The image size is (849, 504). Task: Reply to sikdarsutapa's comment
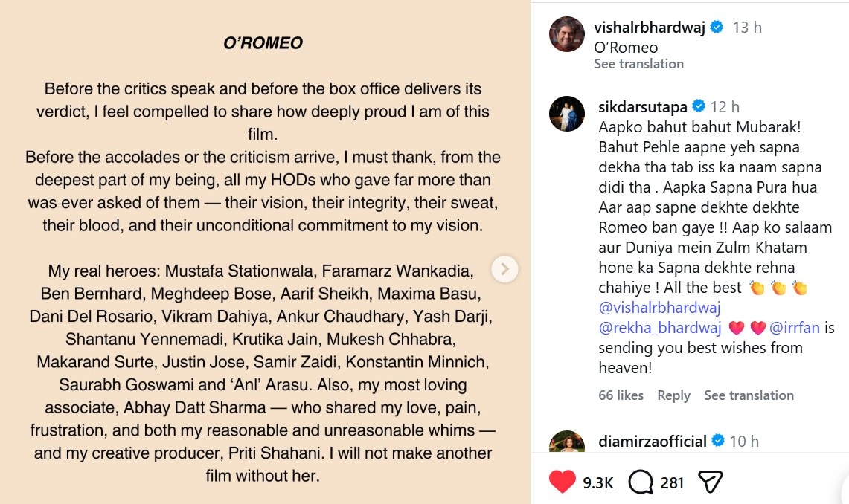673,395
